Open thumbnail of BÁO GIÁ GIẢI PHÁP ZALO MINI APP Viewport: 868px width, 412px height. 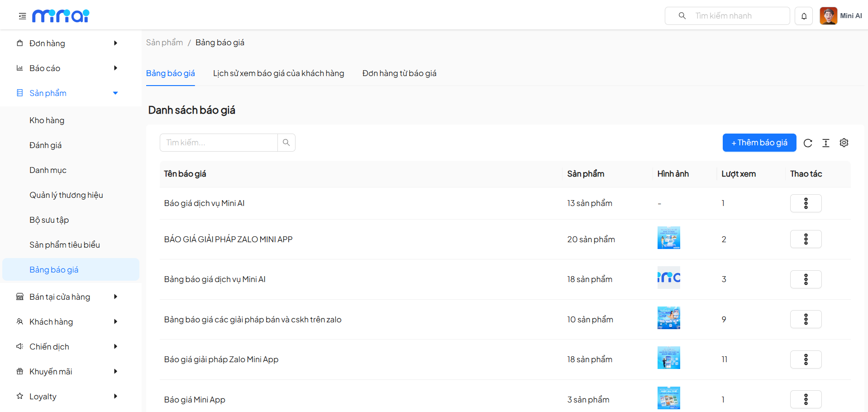coord(668,238)
